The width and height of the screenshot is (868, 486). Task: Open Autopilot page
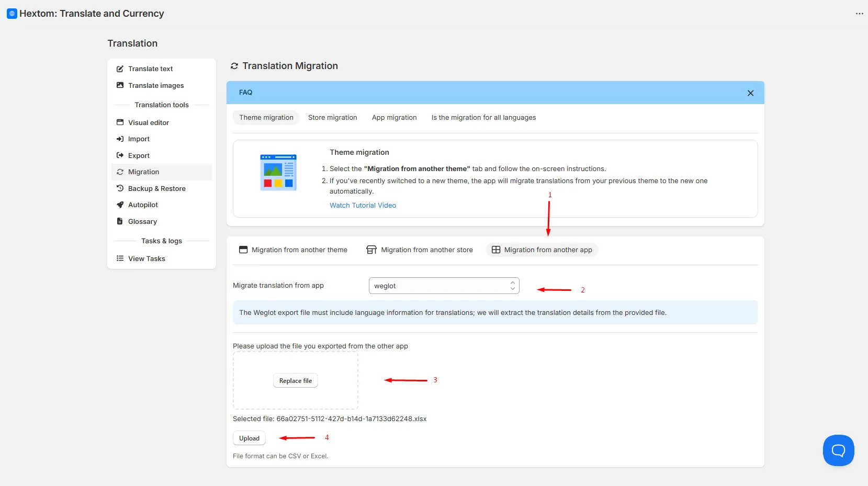coord(162,205)
